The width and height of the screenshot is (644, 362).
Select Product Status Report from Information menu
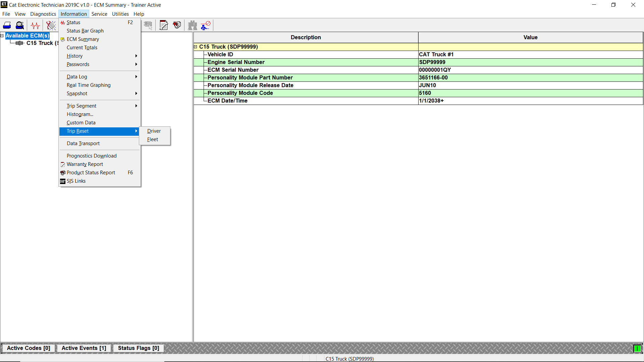coord(91,173)
